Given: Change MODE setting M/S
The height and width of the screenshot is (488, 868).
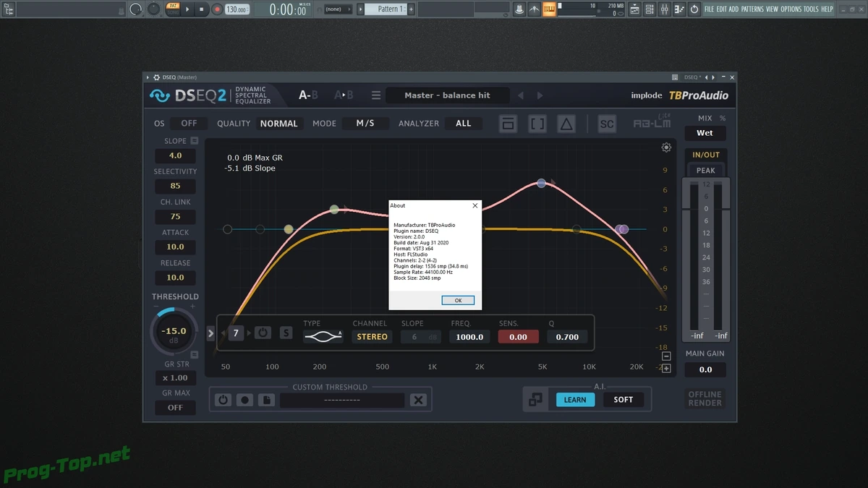Looking at the screenshot, I should click(x=365, y=124).
